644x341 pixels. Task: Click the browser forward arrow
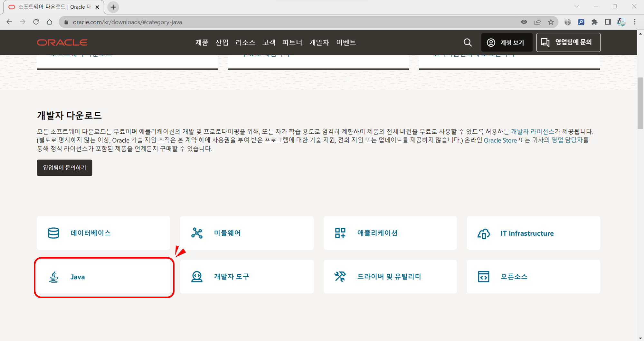pos(23,22)
